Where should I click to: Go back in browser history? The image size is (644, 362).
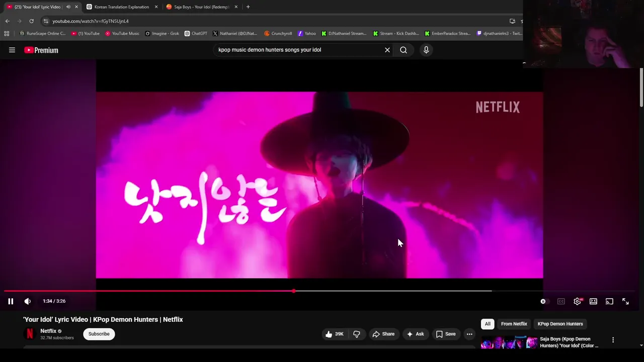click(7, 21)
